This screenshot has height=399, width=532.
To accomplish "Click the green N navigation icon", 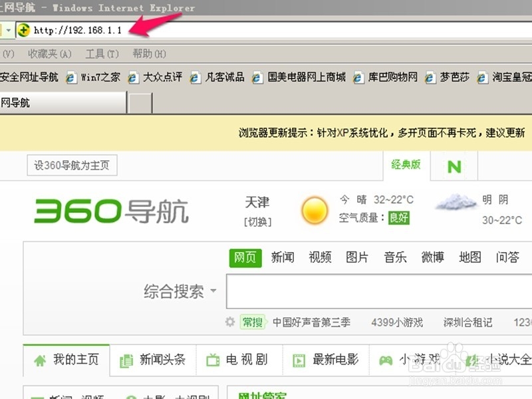I will point(454,166).
